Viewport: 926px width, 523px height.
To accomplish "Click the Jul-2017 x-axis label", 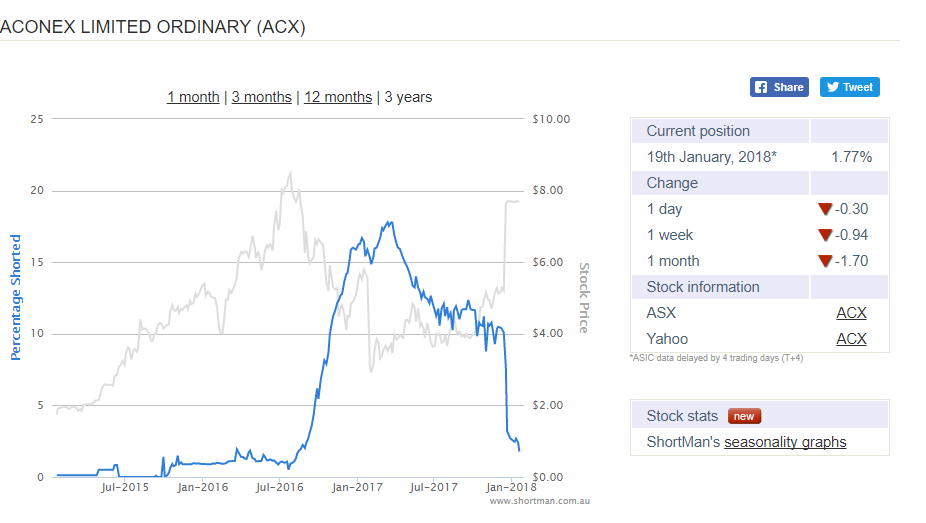I will click(x=433, y=488).
